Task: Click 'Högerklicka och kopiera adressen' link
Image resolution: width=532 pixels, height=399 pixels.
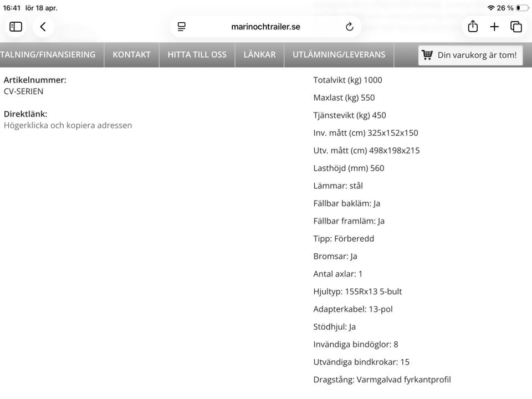Action: [x=68, y=125]
